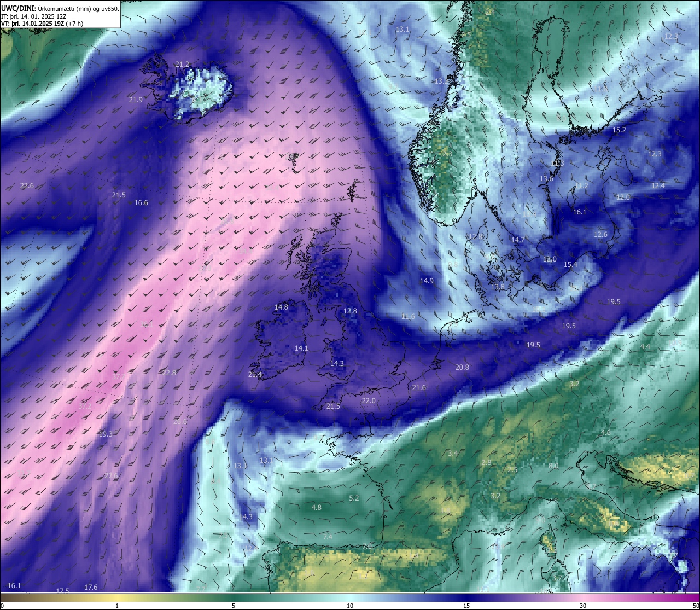700x610 pixels.
Task: Click the UWC/DINI map title text
Action: (60, 8)
